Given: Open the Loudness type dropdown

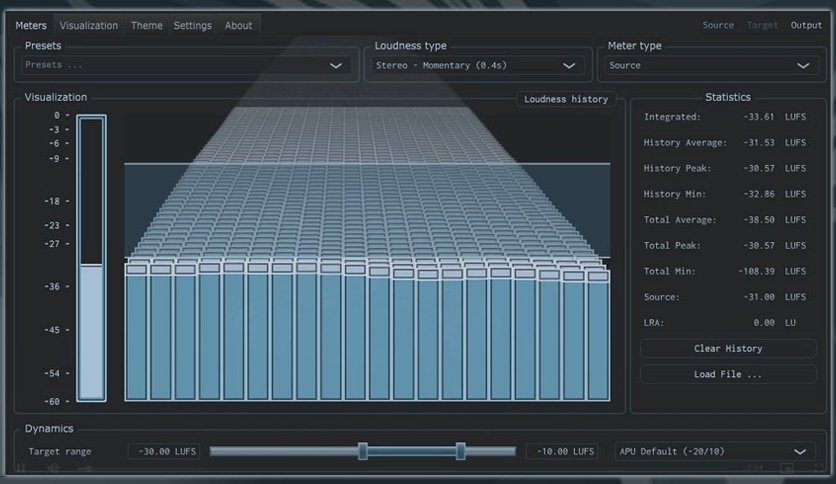Looking at the screenshot, I should pos(478,65).
